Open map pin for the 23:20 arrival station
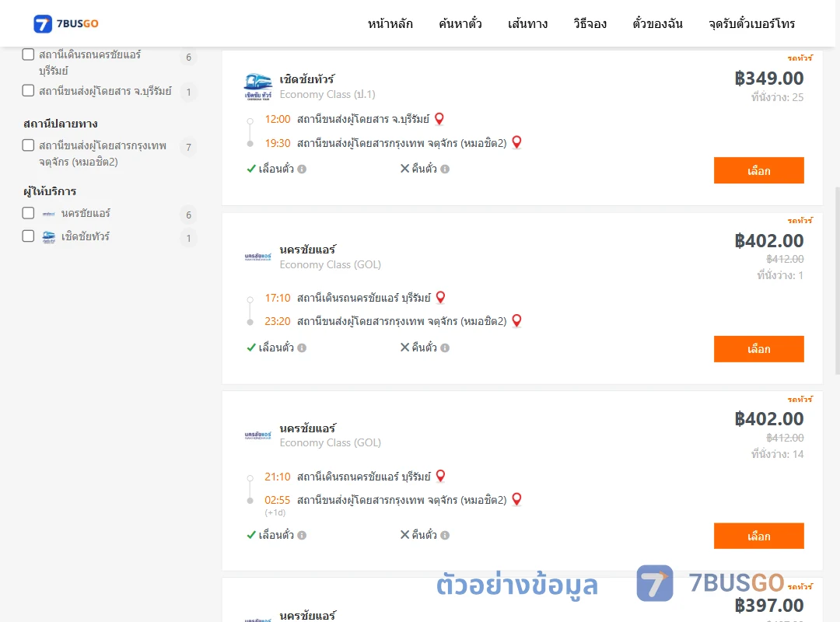840x622 pixels. 517,321
